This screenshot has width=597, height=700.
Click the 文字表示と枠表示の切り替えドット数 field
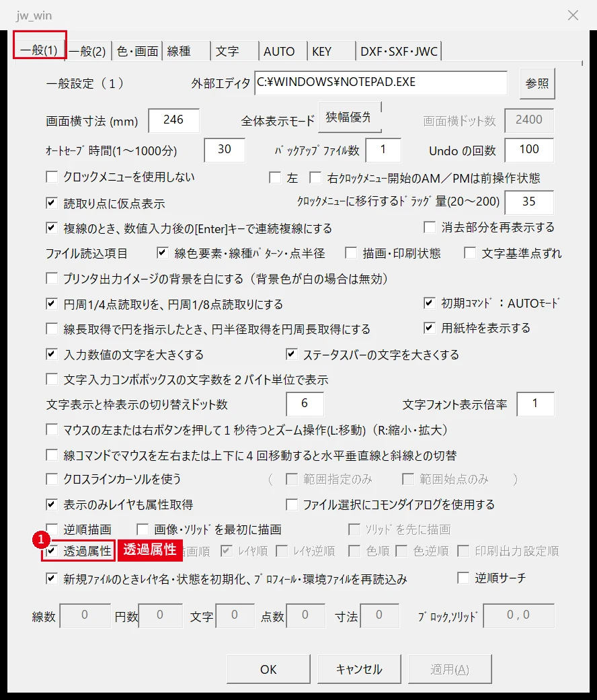(305, 404)
